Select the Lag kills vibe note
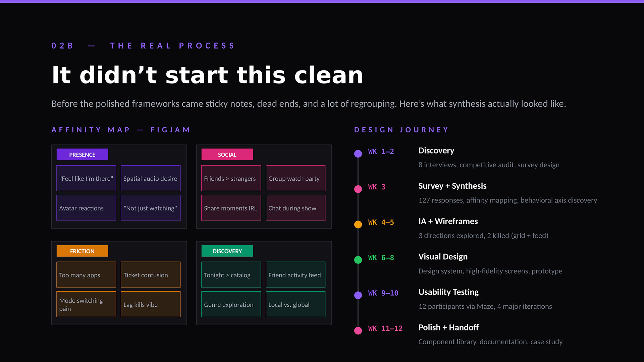 pos(151,304)
